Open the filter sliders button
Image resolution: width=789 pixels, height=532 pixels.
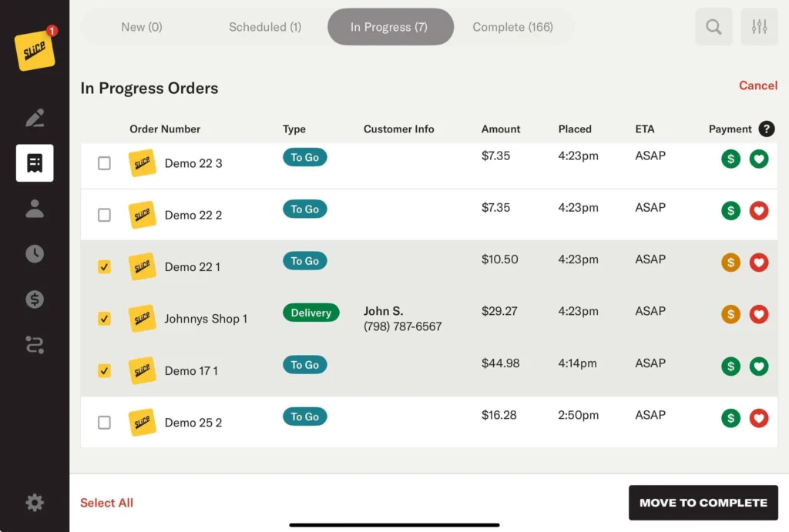pos(759,27)
